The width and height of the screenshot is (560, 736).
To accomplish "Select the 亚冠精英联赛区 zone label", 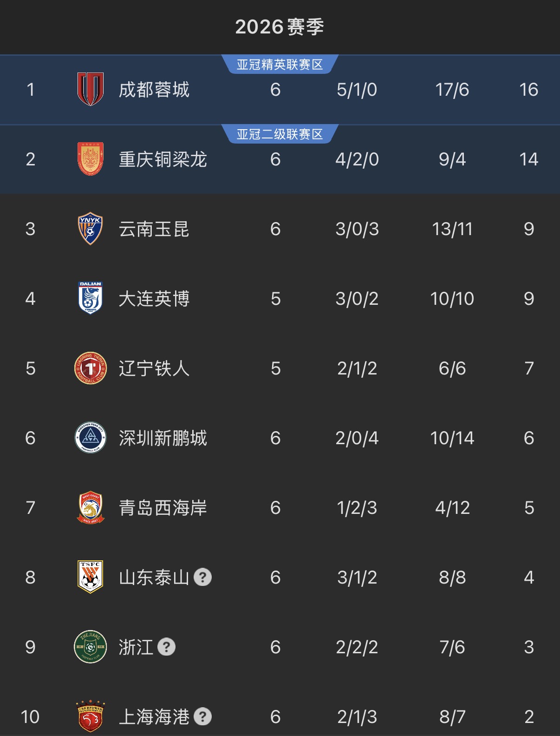I will coord(280,65).
